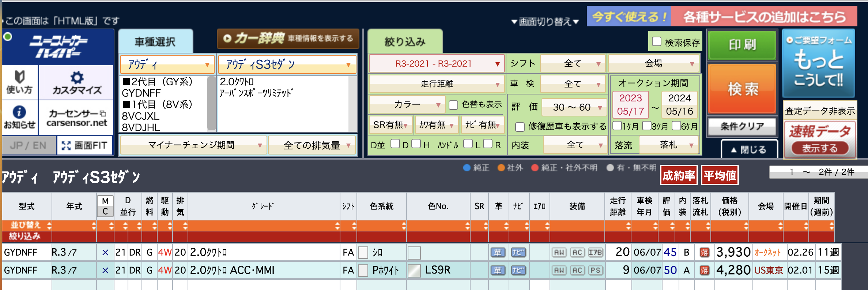Switch to 絞り込み tab
The height and width of the screenshot is (290, 868).
pos(405,41)
